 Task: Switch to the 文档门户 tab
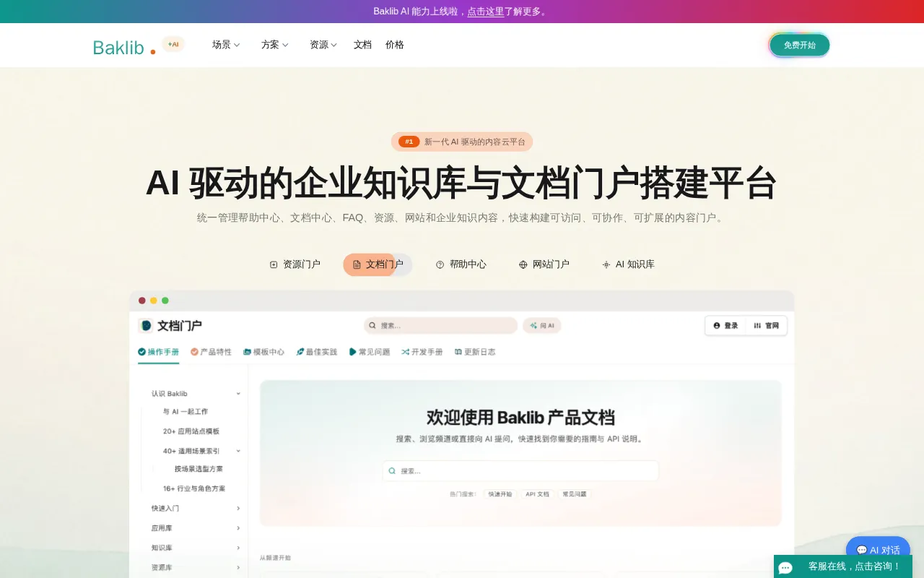click(x=378, y=264)
